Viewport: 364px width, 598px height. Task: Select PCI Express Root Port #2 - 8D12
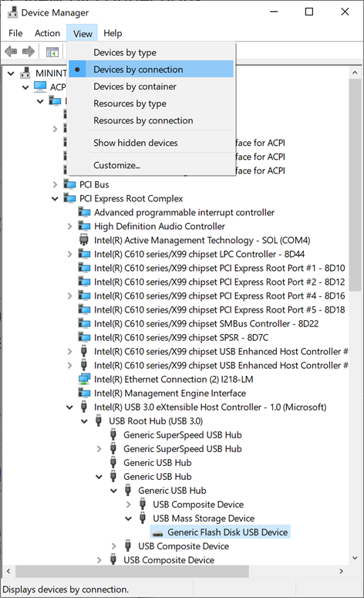[x=219, y=282]
